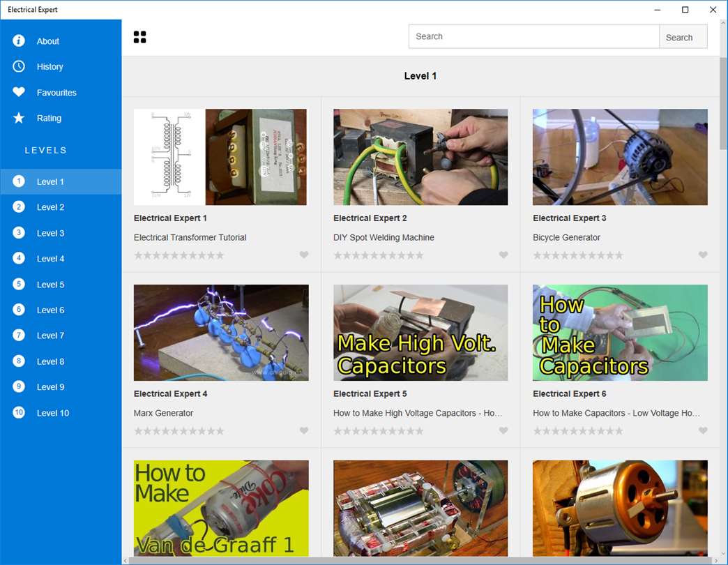Select Level 8 in the sidebar
Image resolution: width=728 pixels, height=565 pixels.
pyautogui.click(x=61, y=361)
